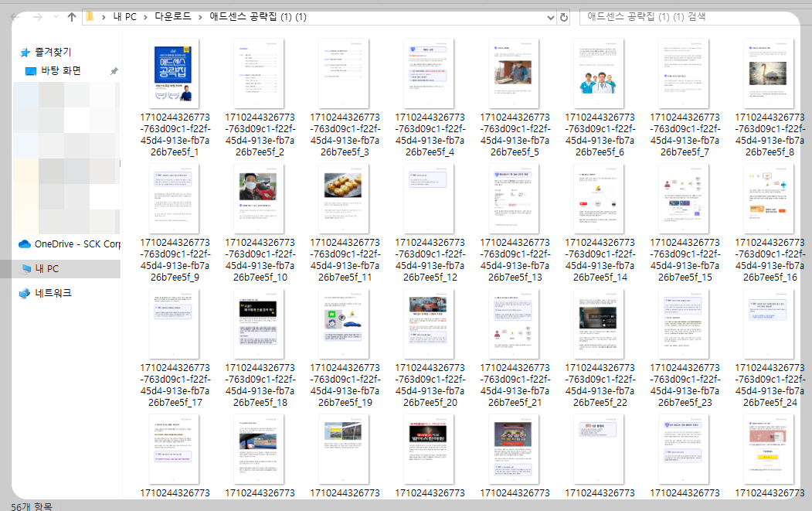
Task: Open the address bar history dropdown
Action: point(551,17)
